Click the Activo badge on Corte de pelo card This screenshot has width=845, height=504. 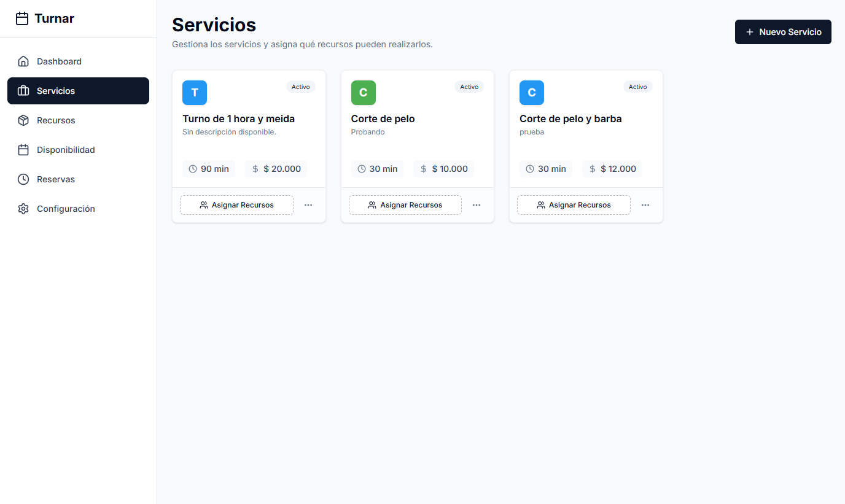click(469, 87)
